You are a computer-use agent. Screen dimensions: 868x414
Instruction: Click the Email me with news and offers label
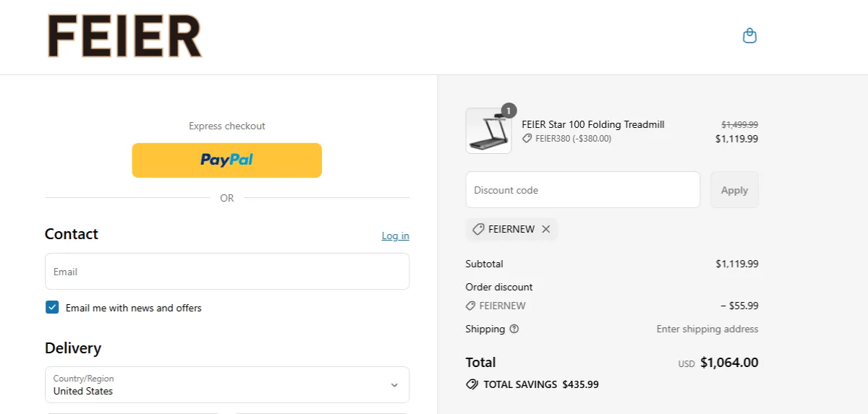(x=134, y=308)
